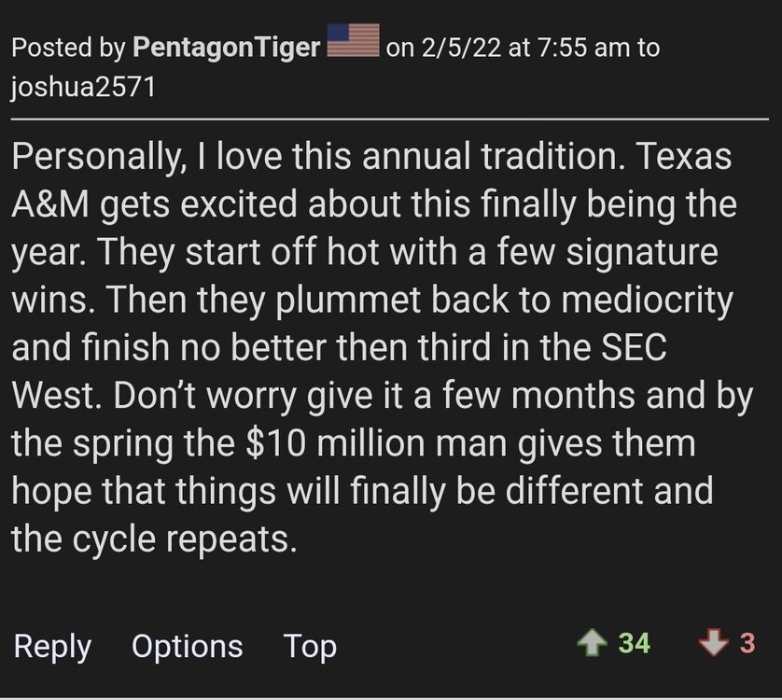The image size is (782, 700).
Task: Click "A&M" in the post text
Action: coord(49,205)
